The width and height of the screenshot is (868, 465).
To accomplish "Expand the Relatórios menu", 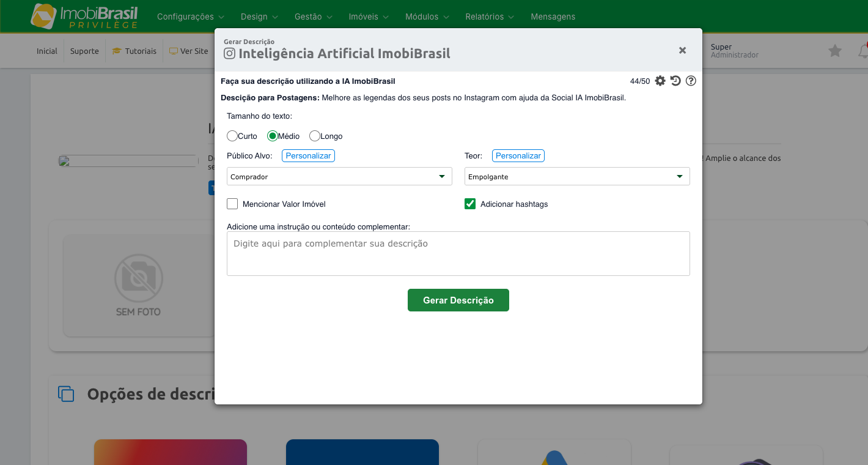I will pos(490,17).
